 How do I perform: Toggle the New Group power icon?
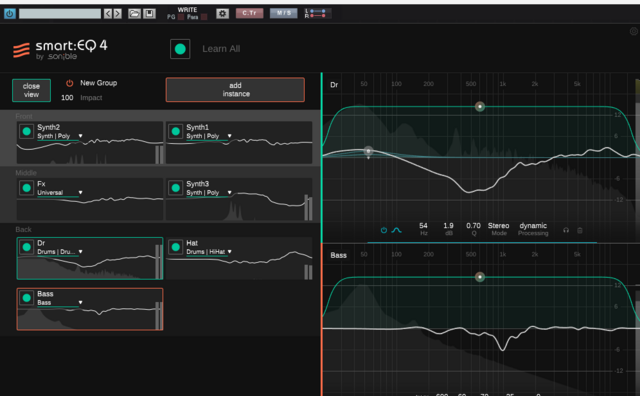[x=69, y=83]
